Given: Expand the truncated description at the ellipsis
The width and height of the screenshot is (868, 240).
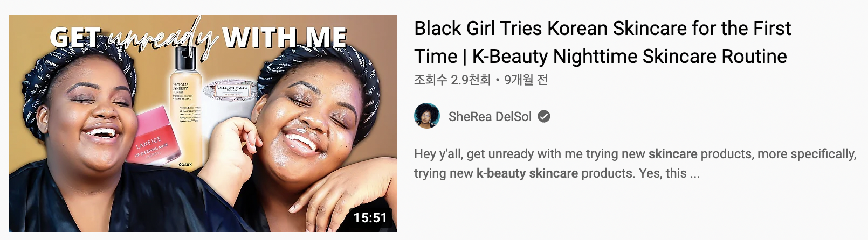Looking at the screenshot, I should coord(695,173).
